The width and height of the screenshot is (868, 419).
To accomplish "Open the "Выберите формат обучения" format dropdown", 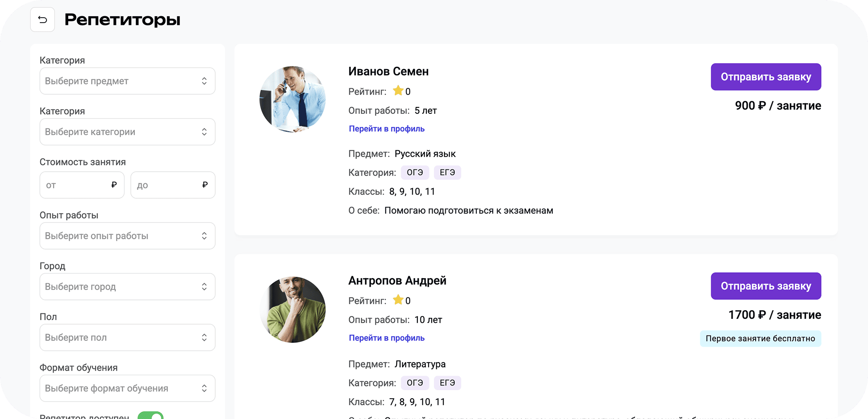I will [x=127, y=388].
